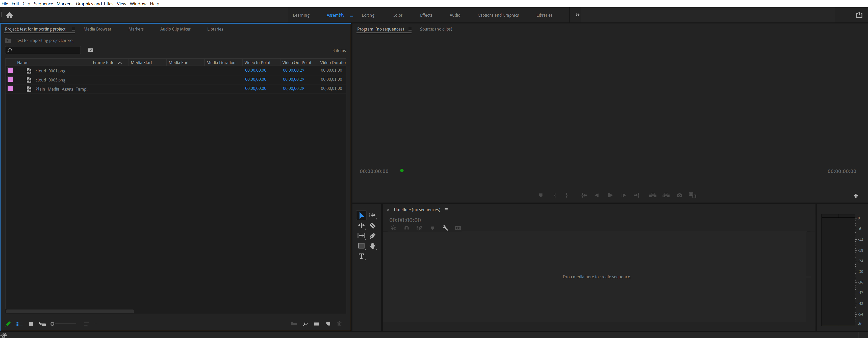Select the Ripple Edit tool
The width and height of the screenshot is (868, 338).
(x=361, y=226)
